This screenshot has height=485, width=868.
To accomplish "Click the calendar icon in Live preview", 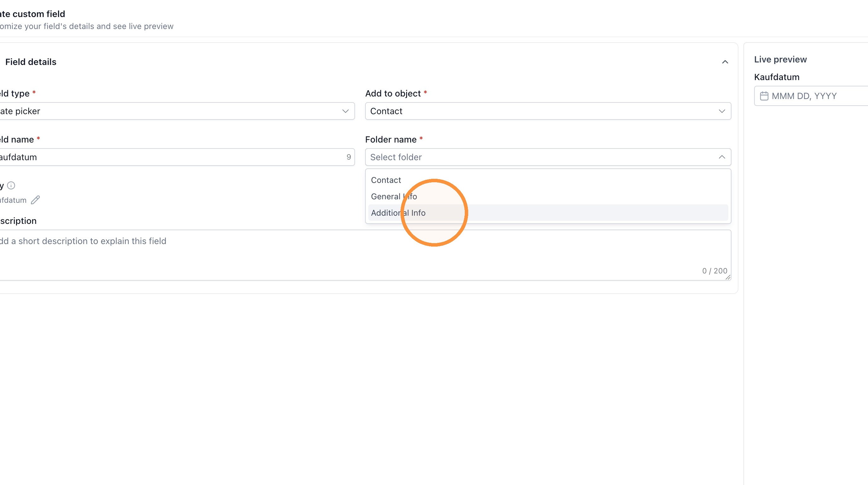I will [764, 96].
